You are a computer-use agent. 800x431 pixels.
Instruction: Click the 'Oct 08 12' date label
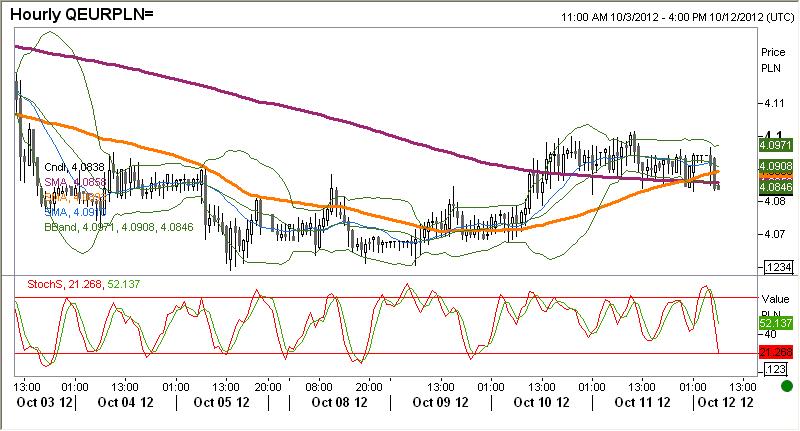coord(339,402)
